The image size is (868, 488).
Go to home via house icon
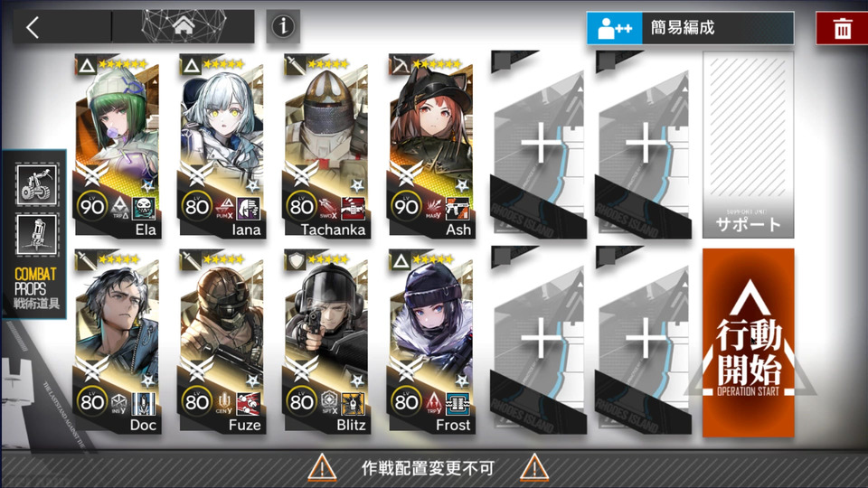pyautogui.click(x=184, y=25)
